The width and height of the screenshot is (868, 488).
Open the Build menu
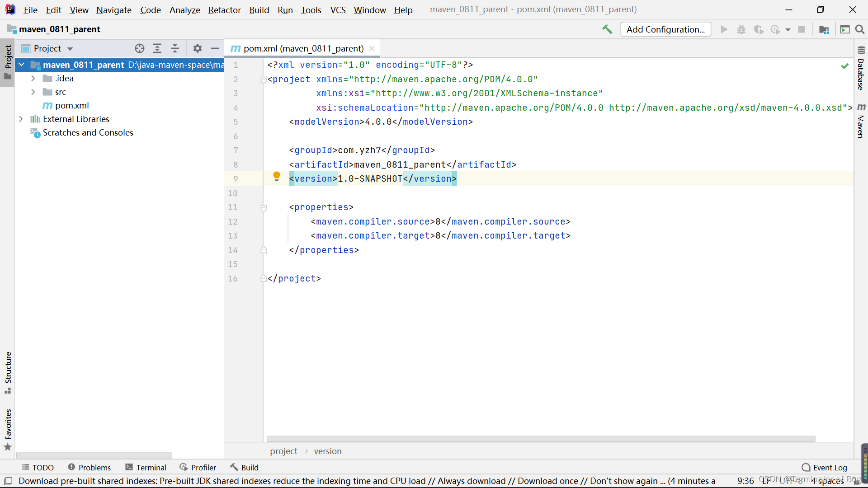click(x=259, y=9)
